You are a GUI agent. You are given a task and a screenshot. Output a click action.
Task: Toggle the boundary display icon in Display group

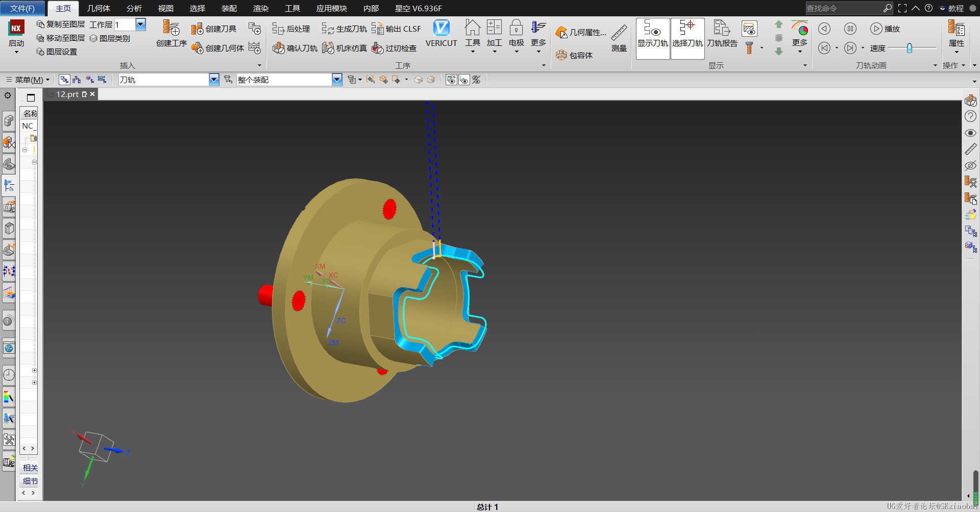coord(749,29)
